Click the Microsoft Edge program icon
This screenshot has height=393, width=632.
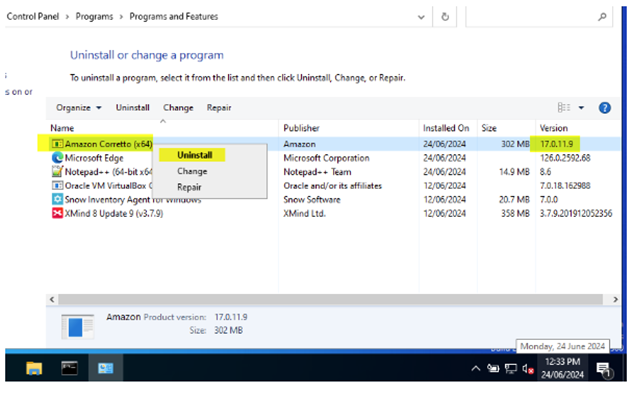(58, 158)
